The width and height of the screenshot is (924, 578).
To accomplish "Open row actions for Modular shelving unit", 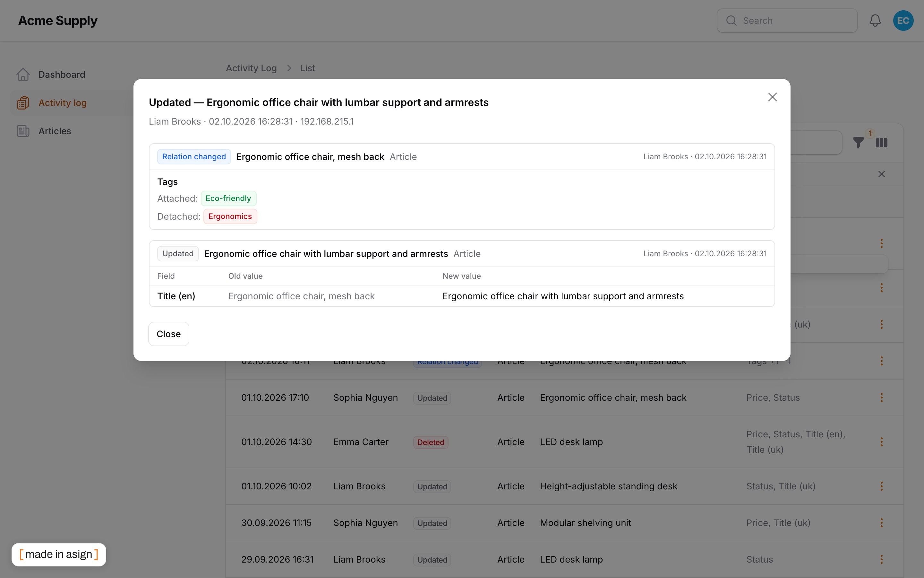I will [x=881, y=523].
